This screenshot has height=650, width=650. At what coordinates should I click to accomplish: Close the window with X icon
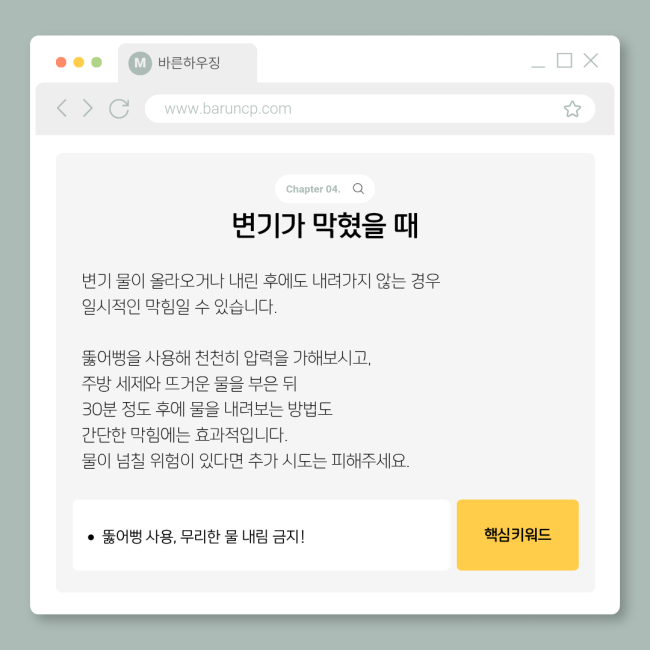[x=591, y=61]
